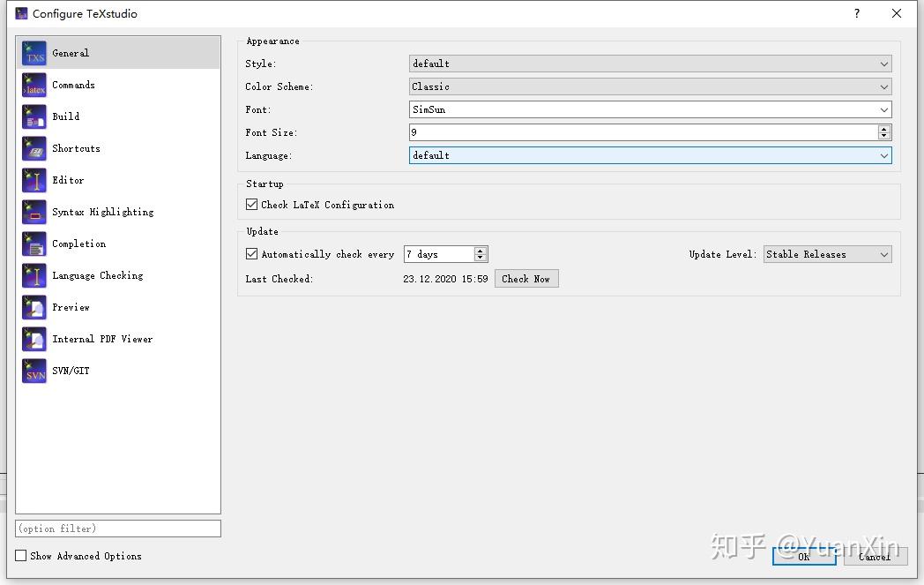Select the Shortcuts sidebar icon
924x585 pixels.
click(34, 148)
